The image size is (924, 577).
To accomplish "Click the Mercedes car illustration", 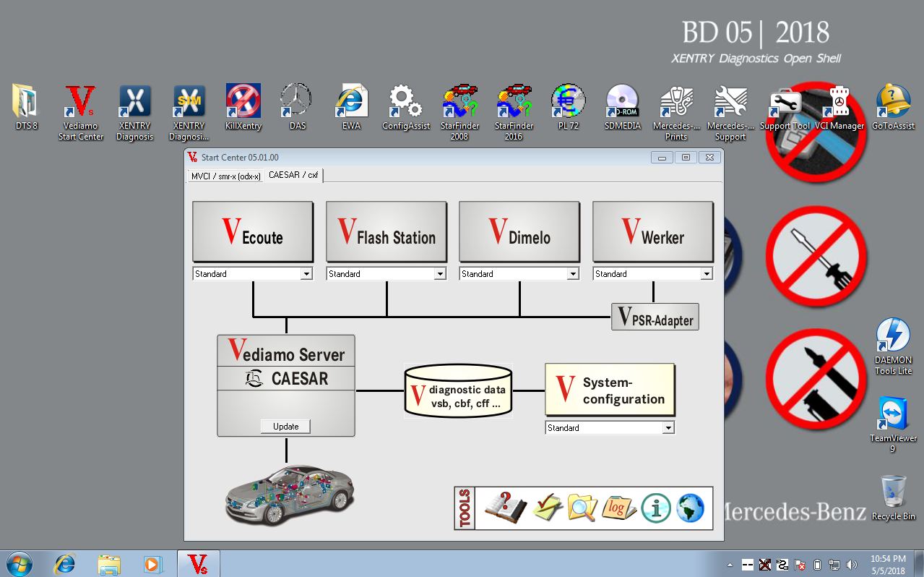I will [x=290, y=495].
